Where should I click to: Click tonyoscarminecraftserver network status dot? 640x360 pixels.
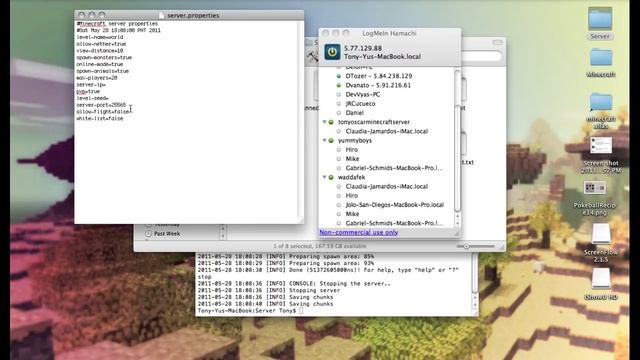(x=331, y=122)
